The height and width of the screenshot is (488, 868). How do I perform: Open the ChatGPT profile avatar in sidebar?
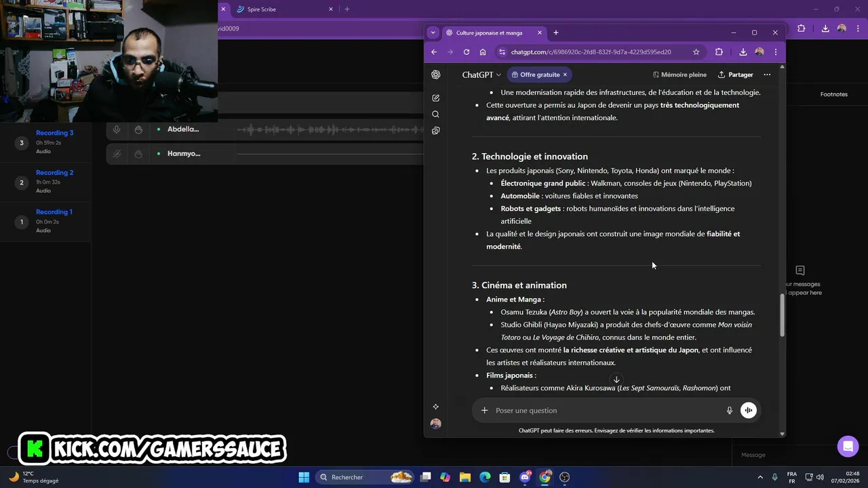click(435, 424)
